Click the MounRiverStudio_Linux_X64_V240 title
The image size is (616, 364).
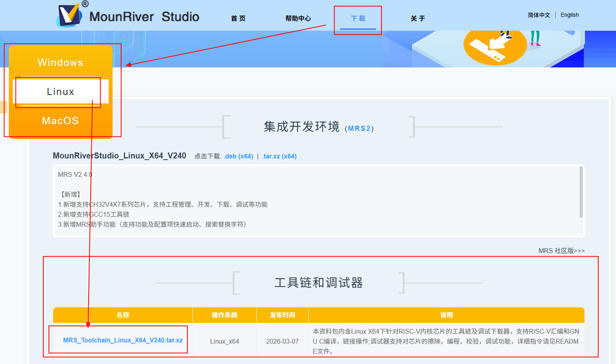coord(119,156)
